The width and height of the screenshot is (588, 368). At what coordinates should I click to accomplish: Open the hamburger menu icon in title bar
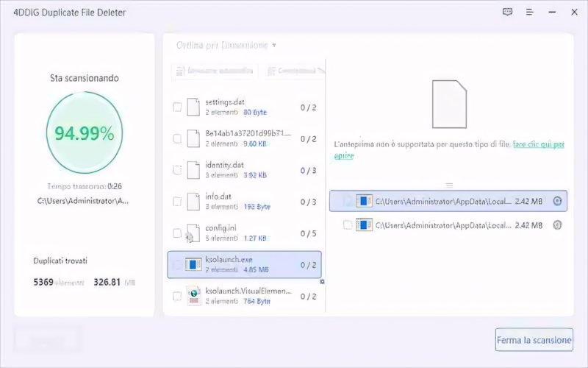pos(529,12)
